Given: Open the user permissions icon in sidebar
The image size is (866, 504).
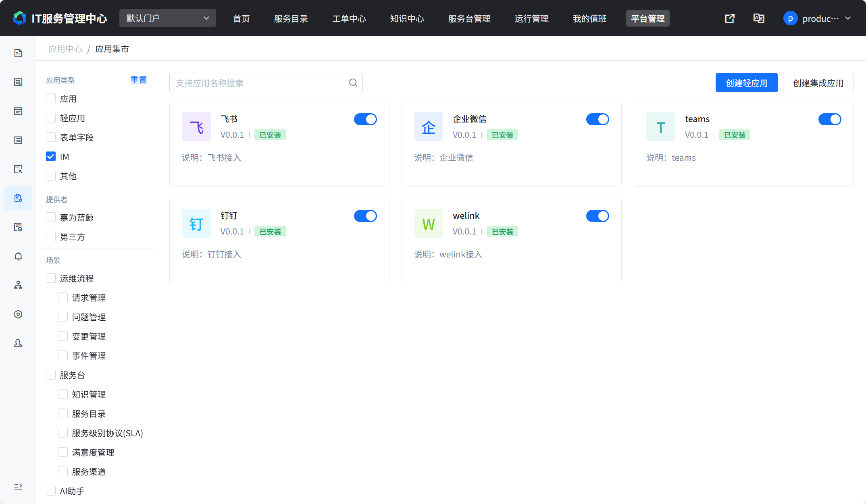Looking at the screenshot, I should coord(18,343).
